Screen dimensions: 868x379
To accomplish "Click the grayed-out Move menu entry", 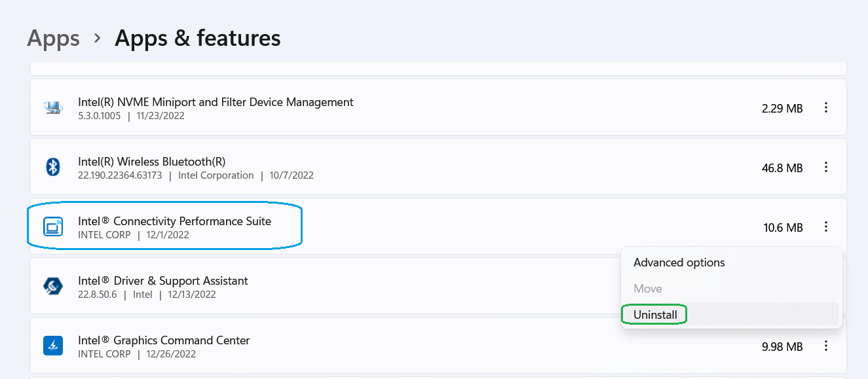I will (x=647, y=289).
